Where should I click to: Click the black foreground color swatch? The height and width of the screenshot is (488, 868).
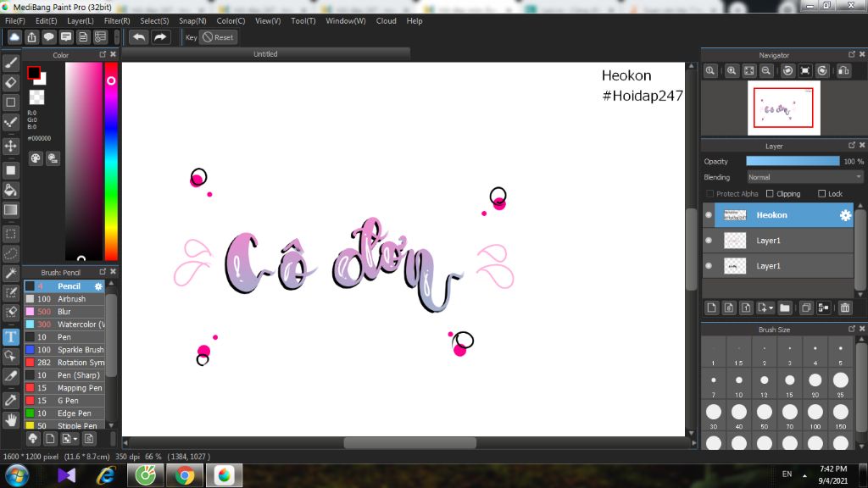pos(34,73)
